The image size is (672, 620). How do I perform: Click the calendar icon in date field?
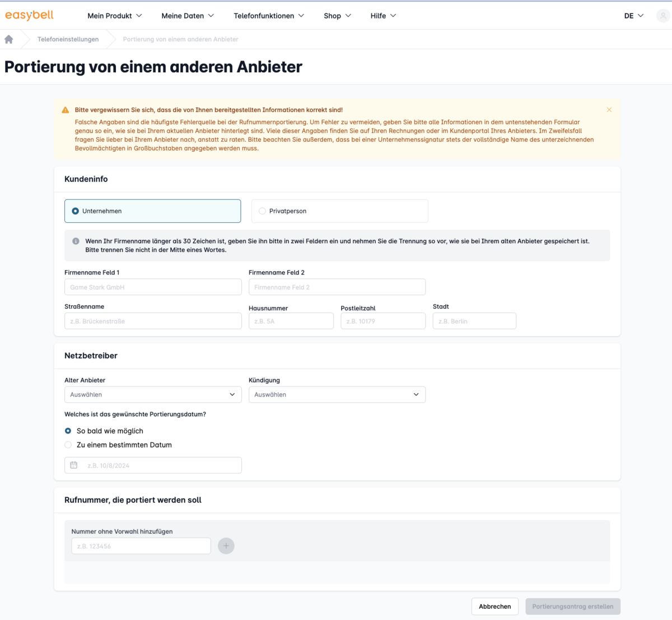74,465
